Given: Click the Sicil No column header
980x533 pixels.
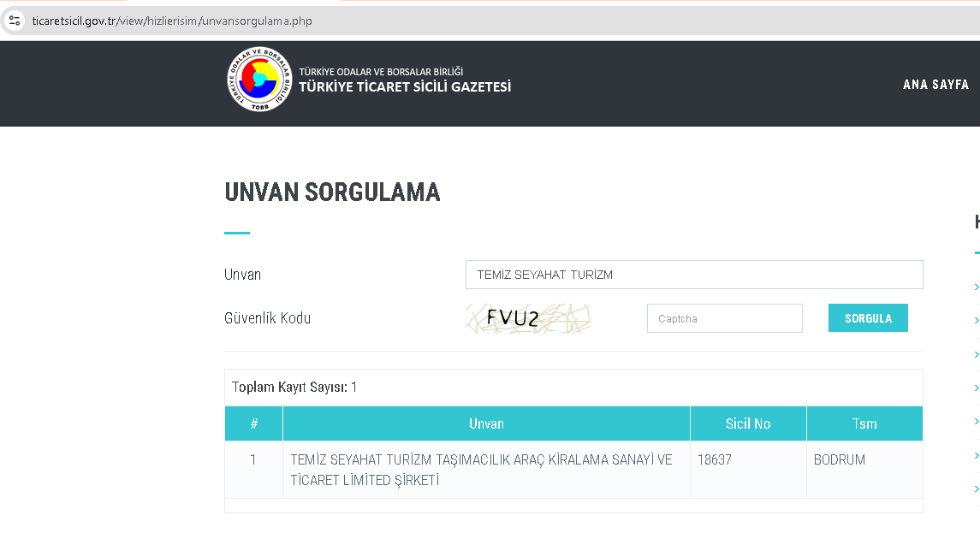Looking at the screenshot, I should pyautogui.click(x=748, y=423).
